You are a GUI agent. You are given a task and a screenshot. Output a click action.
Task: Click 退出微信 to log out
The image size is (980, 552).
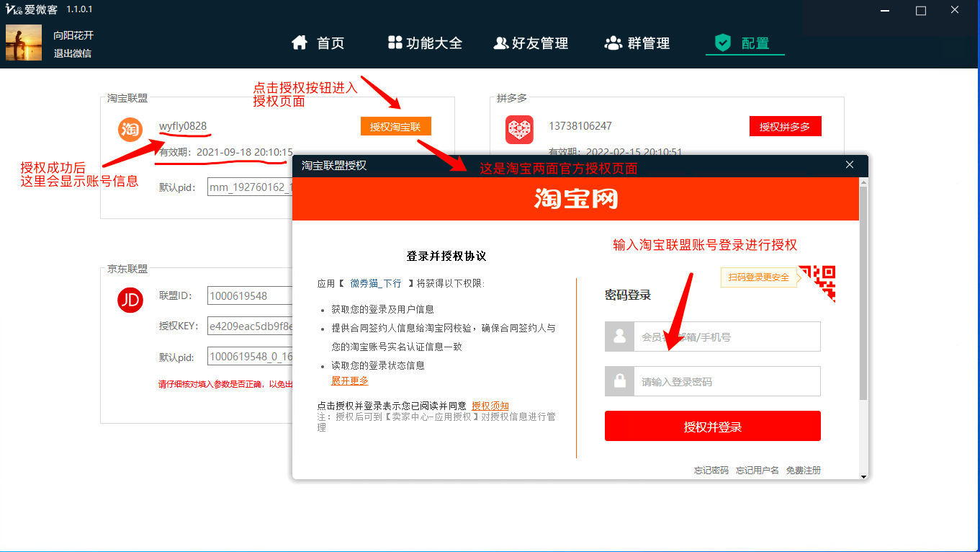[x=72, y=53]
